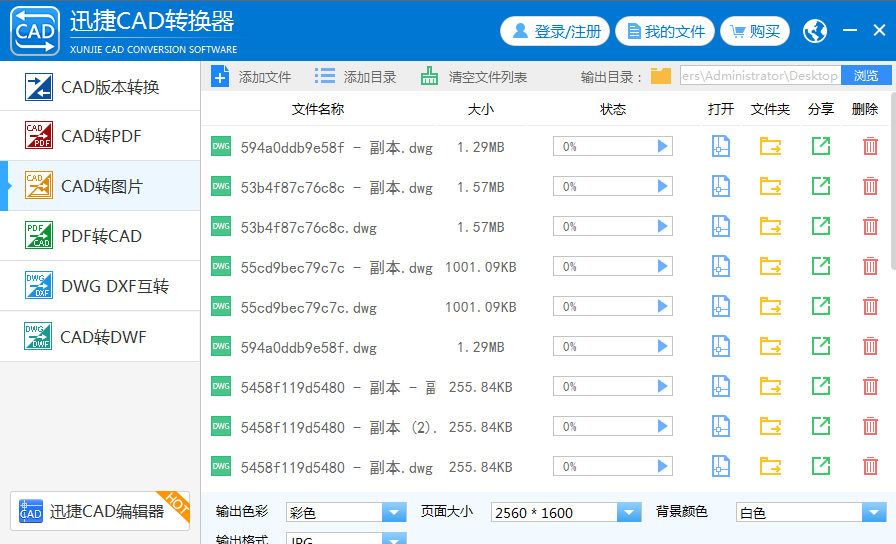Click 状态 column header
This screenshot has width=896, height=544.
click(613, 109)
